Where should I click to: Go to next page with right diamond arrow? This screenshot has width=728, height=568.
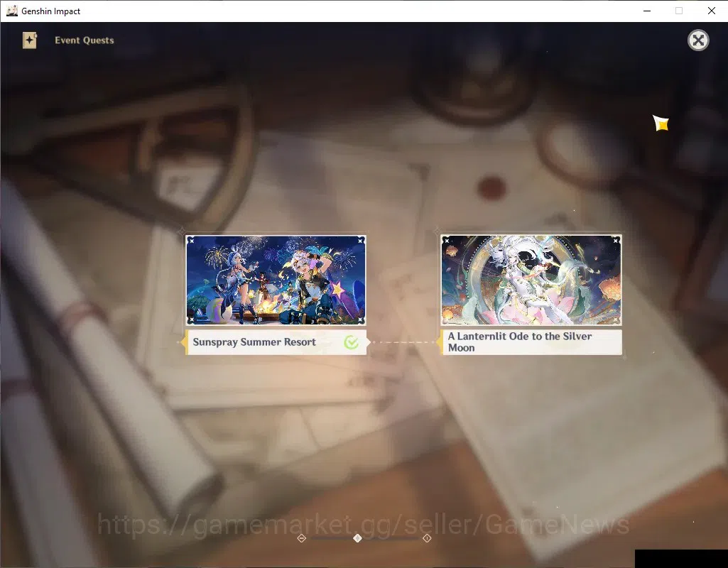pos(427,538)
